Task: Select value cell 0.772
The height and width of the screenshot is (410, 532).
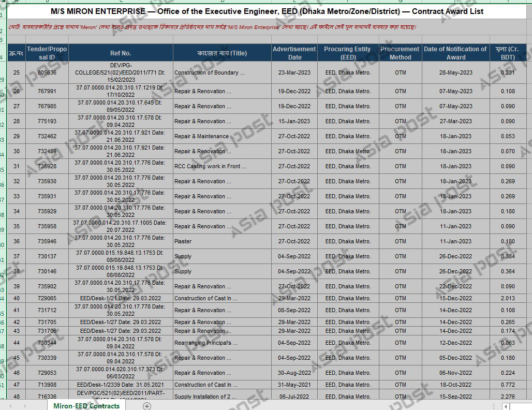Action: click(x=508, y=385)
